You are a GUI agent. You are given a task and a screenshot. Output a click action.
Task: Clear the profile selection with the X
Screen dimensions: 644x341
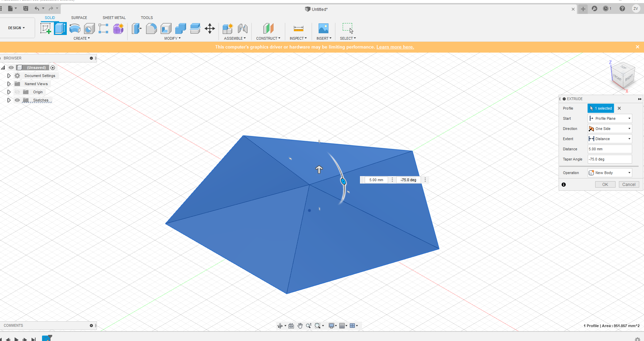[x=619, y=108]
